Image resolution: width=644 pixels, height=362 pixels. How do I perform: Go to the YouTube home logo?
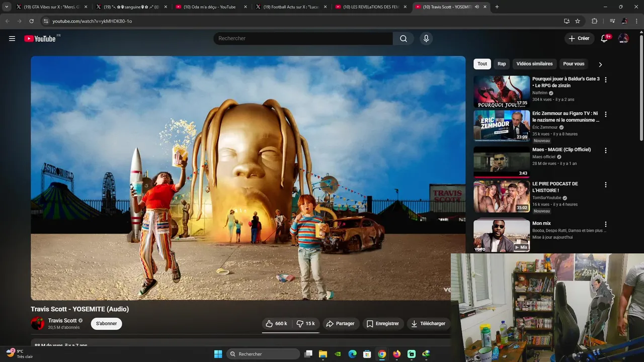40,39
